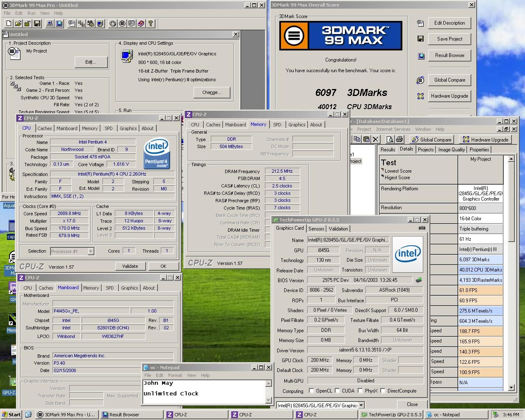Click the selected tests checklist toolbar icon
The width and height of the screenshot is (525, 420).
coord(81,23)
